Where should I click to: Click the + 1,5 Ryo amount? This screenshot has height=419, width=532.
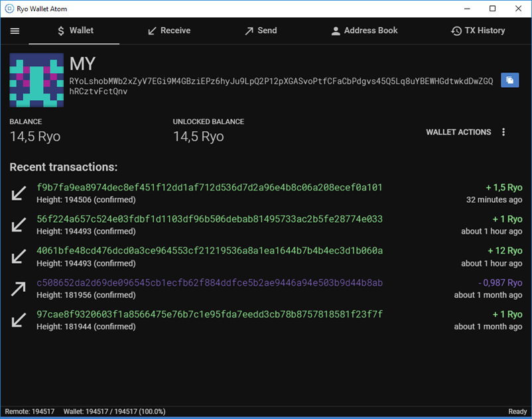(504, 188)
